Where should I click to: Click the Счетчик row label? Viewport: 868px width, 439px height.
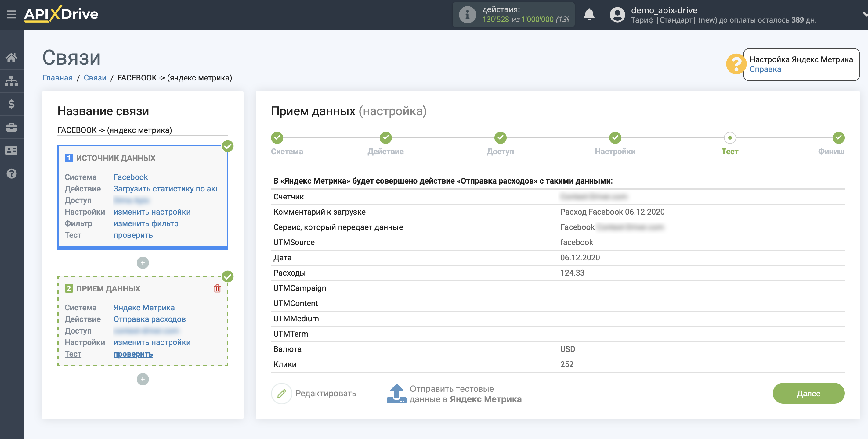pos(288,197)
